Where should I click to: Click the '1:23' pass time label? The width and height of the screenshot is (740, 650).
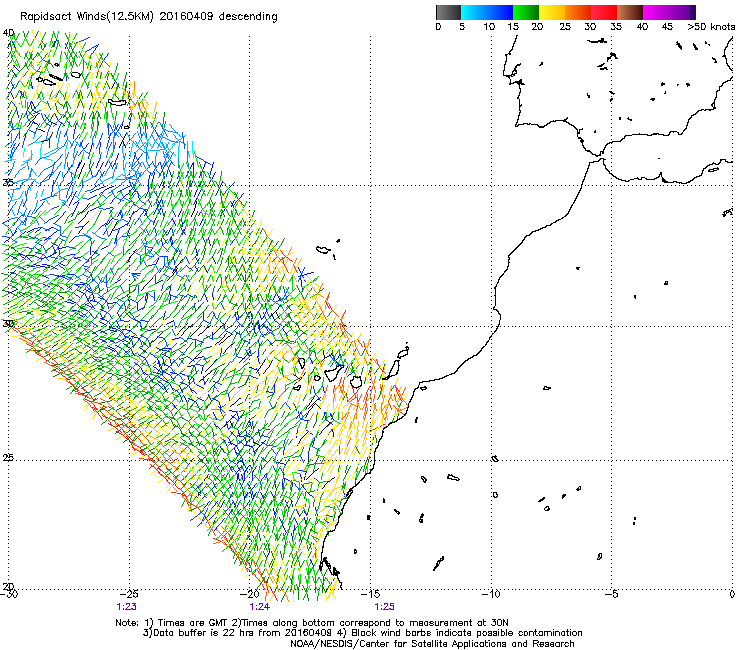point(126,607)
